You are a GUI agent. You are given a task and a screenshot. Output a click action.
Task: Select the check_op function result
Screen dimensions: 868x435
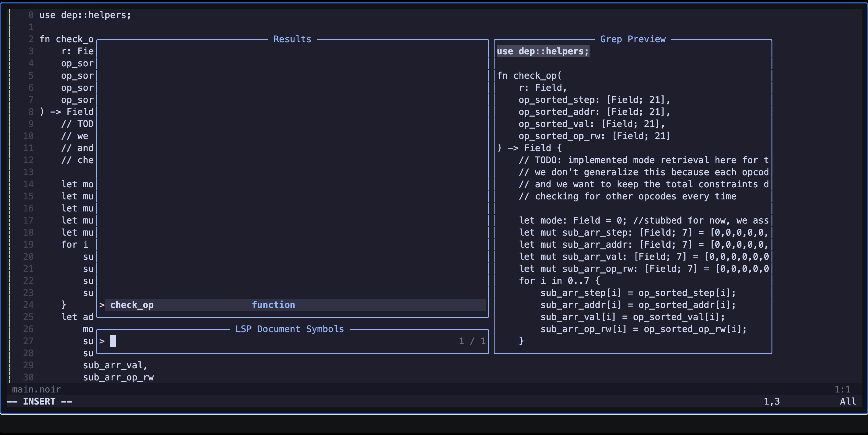(x=295, y=305)
